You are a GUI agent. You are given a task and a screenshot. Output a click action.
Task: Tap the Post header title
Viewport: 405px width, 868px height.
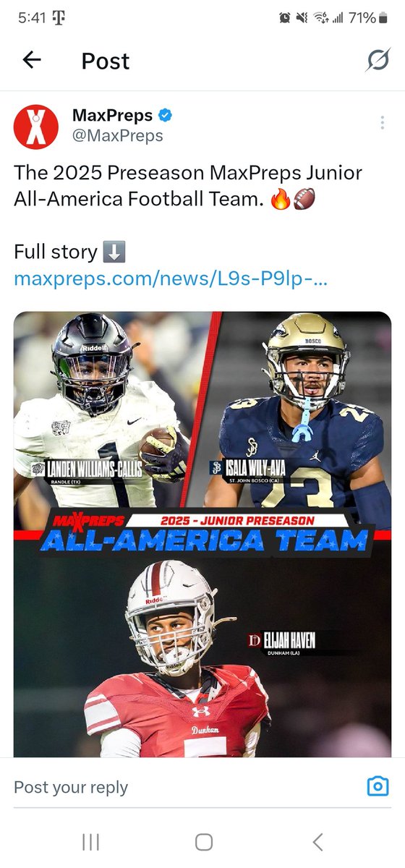click(x=106, y=61)
